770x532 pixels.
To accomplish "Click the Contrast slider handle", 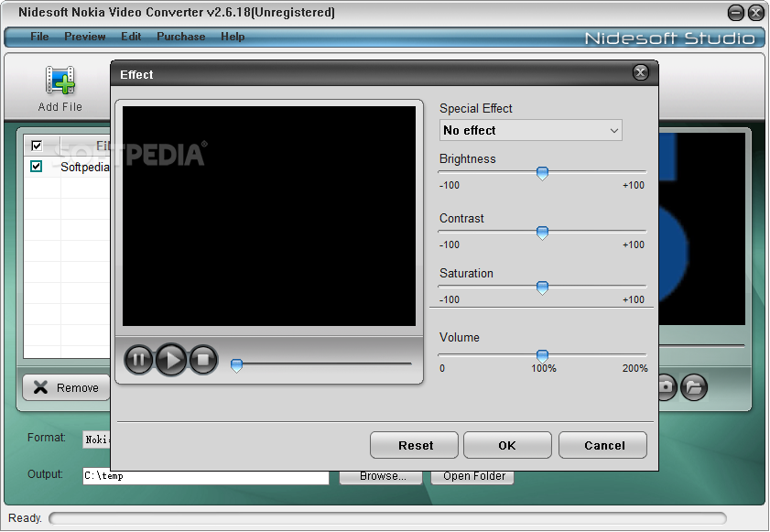I will coord(542,233).
